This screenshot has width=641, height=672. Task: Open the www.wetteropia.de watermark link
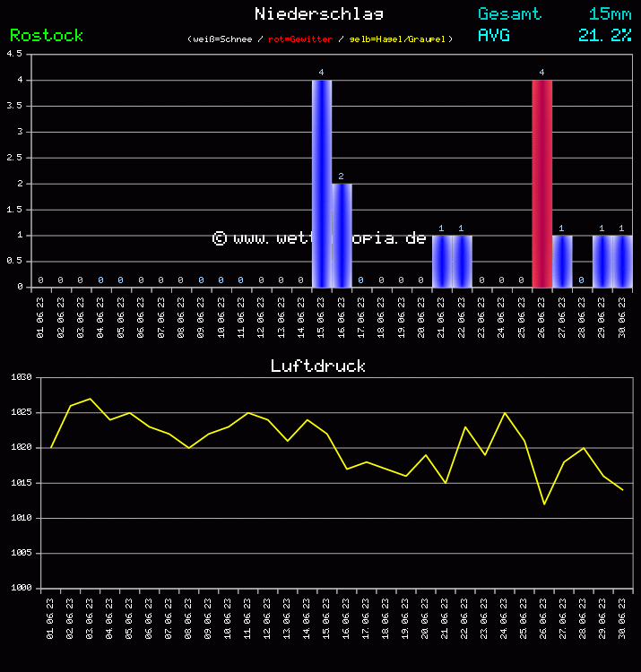[x=319, y=238]
